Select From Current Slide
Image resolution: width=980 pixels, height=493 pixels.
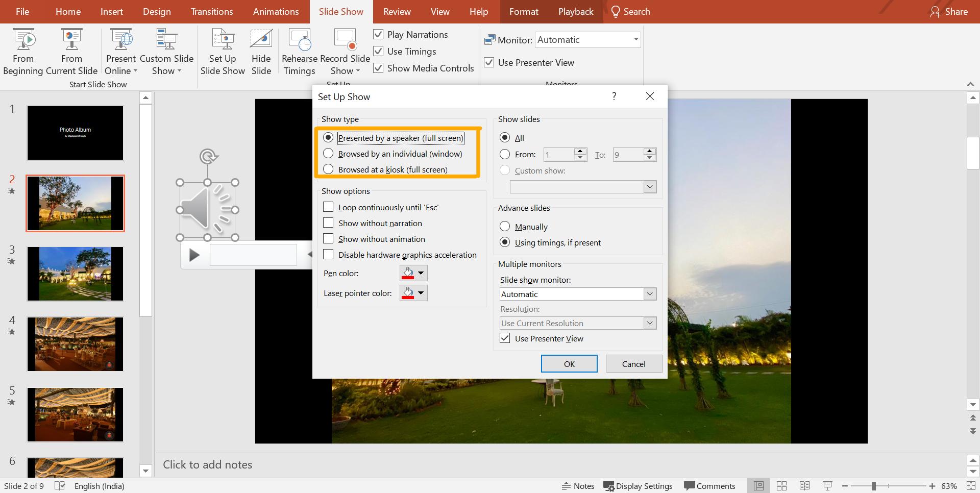tap(71, 51)
